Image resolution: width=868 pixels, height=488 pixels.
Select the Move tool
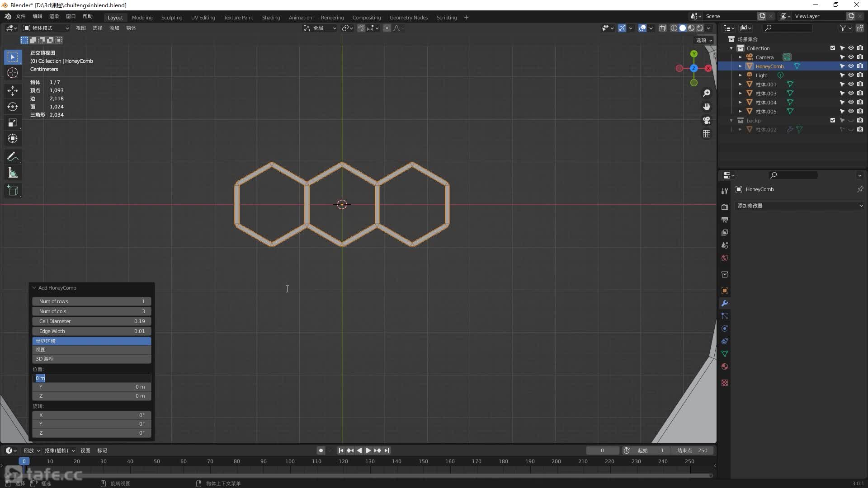click(x=13, y=90)
